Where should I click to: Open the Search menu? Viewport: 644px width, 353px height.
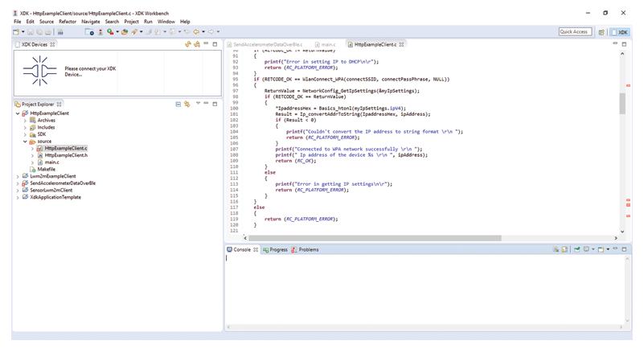click(112, 22)
